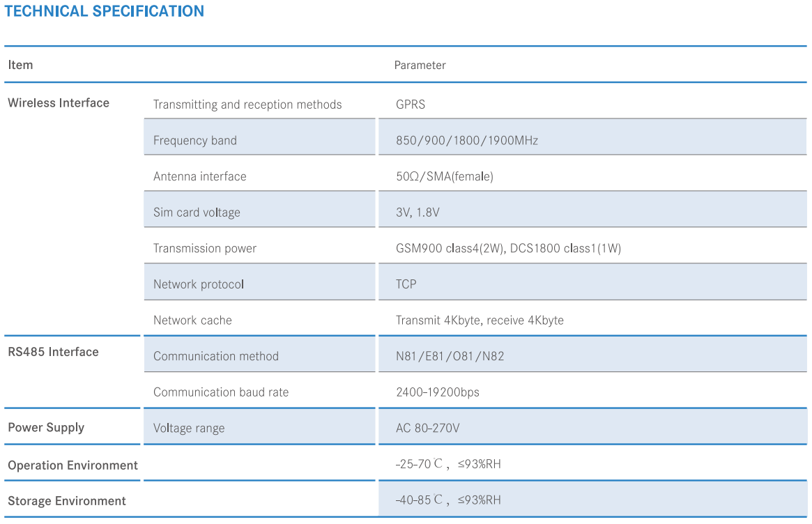Click the 50Ω/SMA(female) value
812x524 pixels.
coord(444,176)
